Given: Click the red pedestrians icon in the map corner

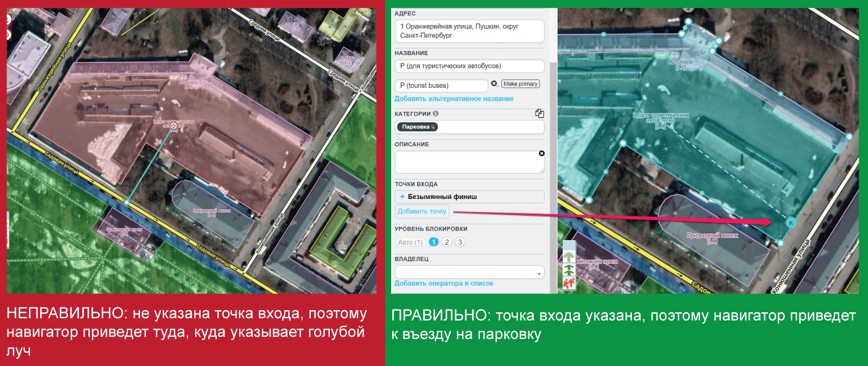Looking at the screenshot, I should click(x=569, y=283).
